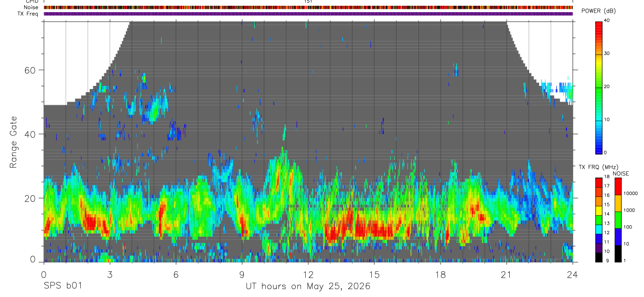Click the "TX Freq" strip label at top left

click(29, 14)
